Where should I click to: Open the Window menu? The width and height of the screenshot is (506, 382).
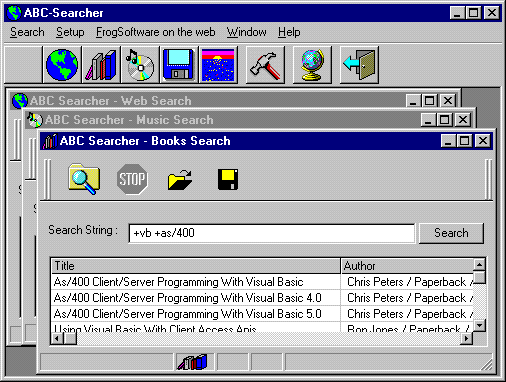tap(246, 32)
